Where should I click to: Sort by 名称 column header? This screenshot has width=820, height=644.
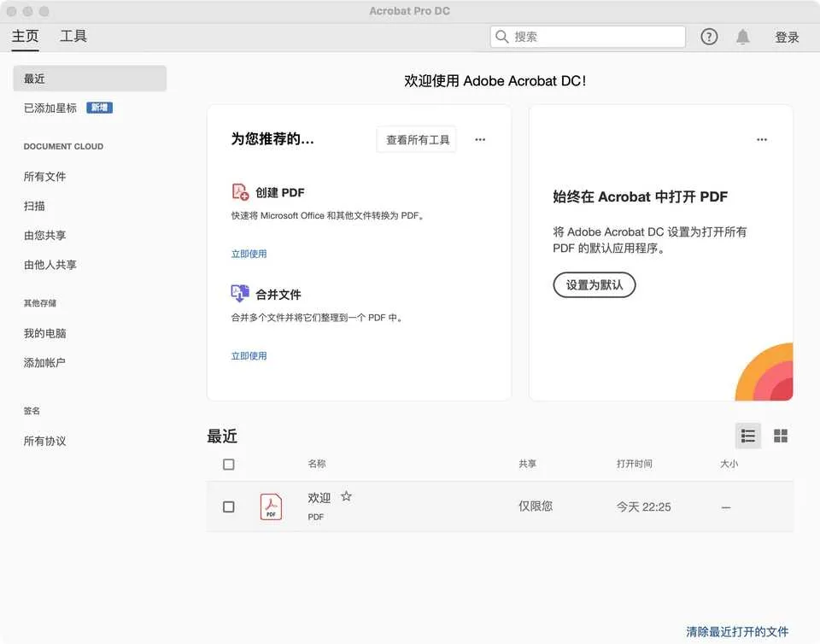(x=317, y=464)
